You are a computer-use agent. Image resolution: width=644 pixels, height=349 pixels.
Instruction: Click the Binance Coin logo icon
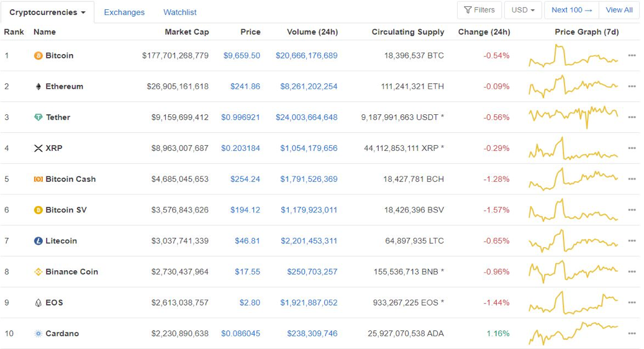point(39,272)
